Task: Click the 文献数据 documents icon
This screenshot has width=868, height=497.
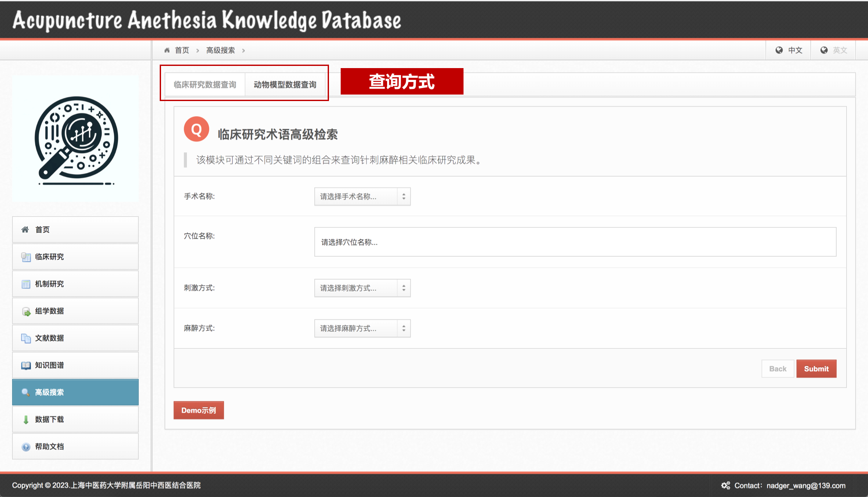Action: tap(26, 338)
